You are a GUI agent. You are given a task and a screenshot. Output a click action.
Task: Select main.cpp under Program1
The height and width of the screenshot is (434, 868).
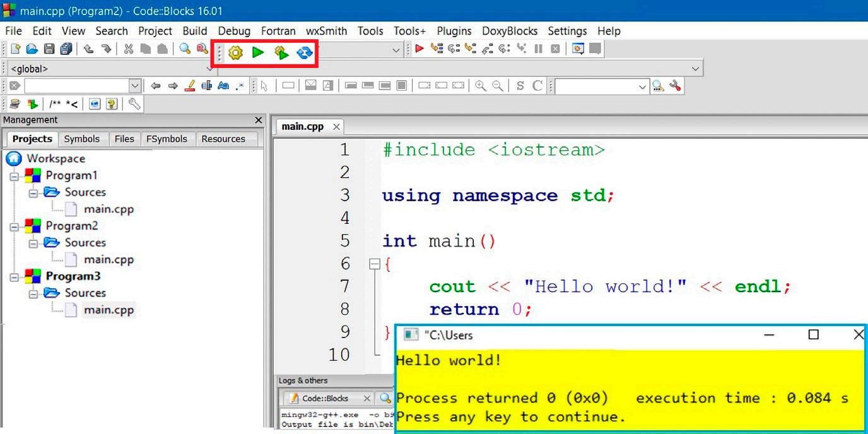point(108,209)
